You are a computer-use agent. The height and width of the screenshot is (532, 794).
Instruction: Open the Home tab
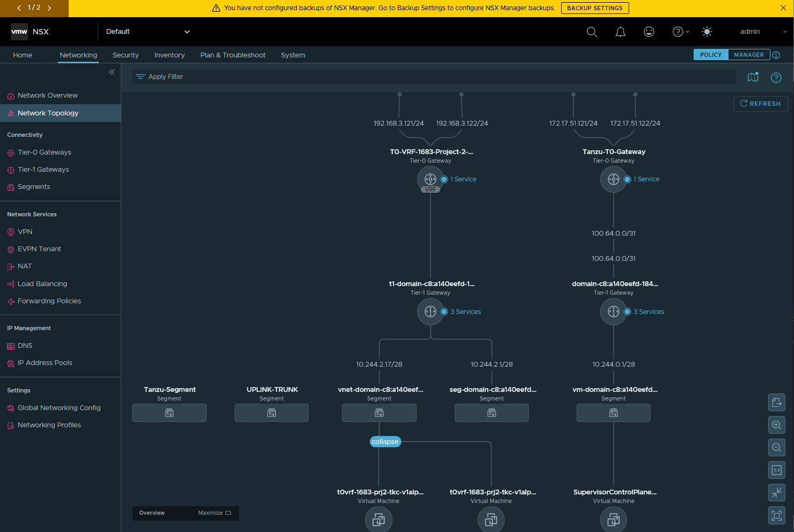tap(23, 55)
